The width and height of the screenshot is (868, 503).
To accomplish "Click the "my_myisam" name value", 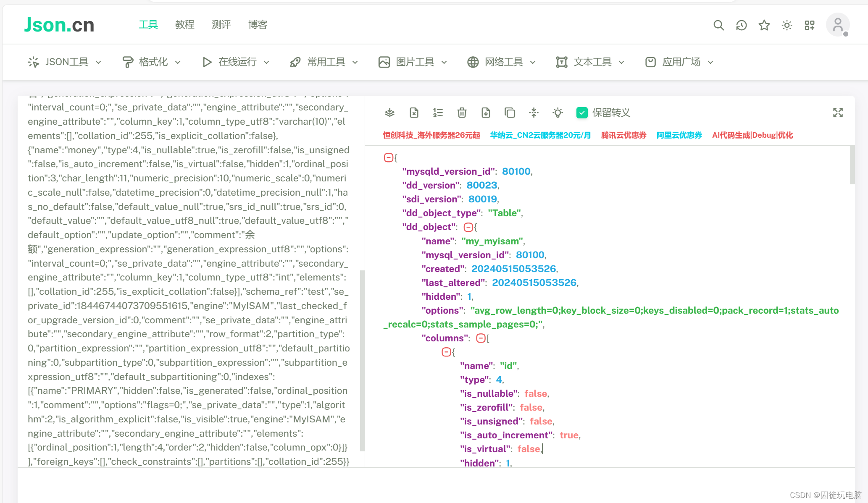I will (492, 241).
